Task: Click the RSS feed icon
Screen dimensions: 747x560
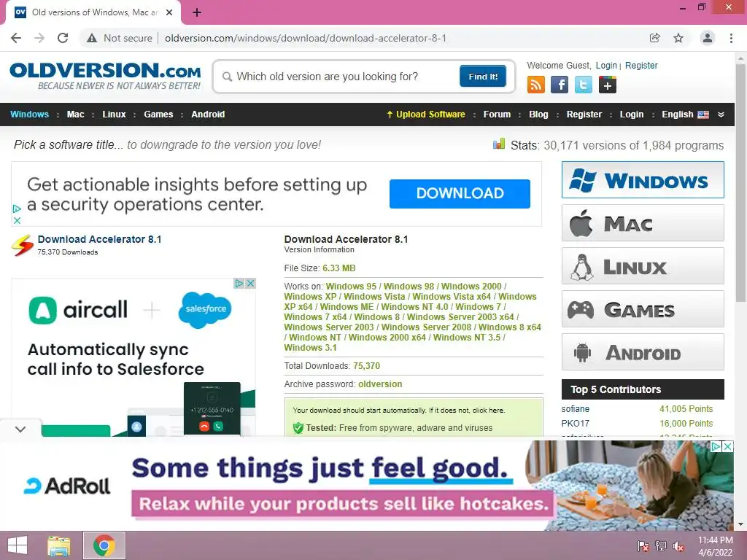Action: coord(536,85)
